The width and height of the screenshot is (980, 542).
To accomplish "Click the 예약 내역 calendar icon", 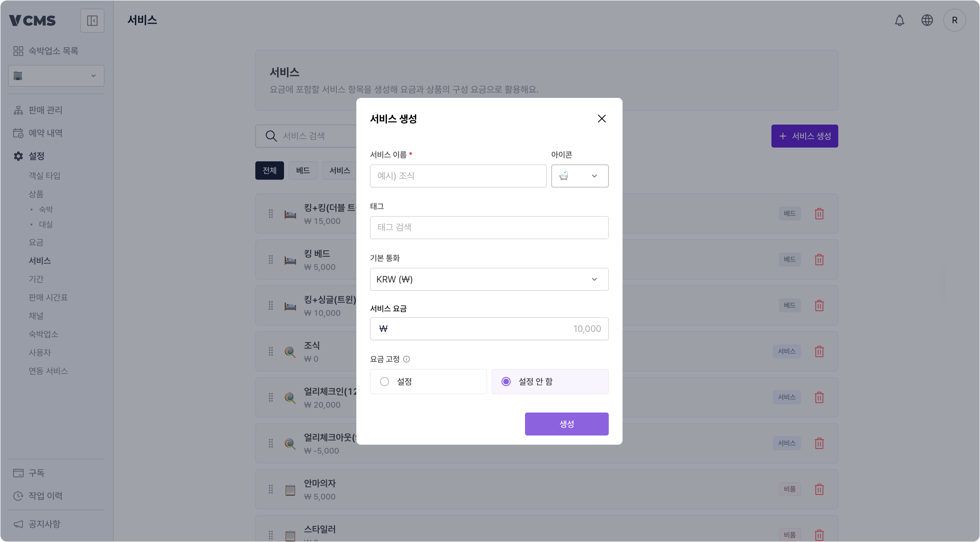I will tap(18, 133).
